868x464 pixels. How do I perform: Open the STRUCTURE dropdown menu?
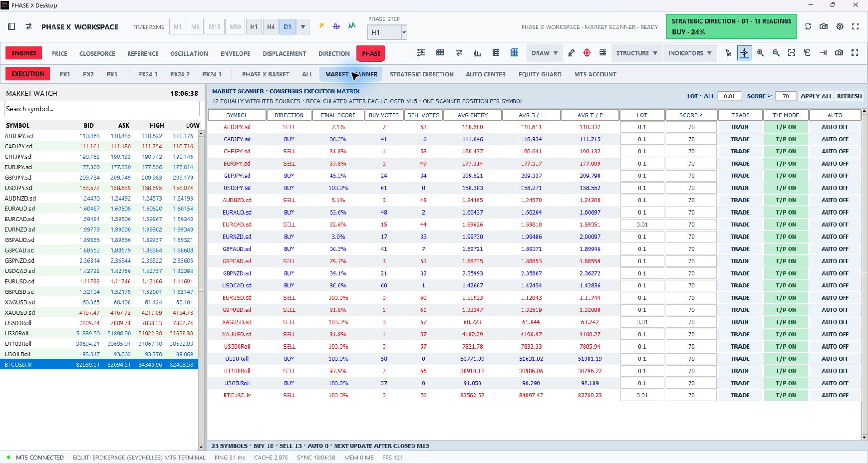pyautogui.click(x=636, y=53)
